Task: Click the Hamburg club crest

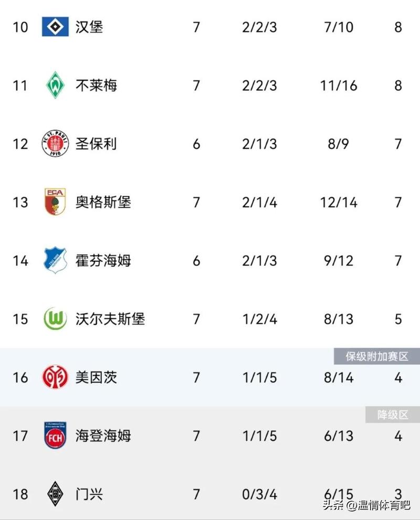Action: [x=55, y=27]
